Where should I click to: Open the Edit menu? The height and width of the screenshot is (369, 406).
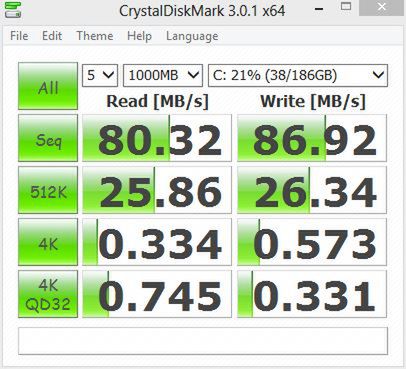[x=52, y=36]
